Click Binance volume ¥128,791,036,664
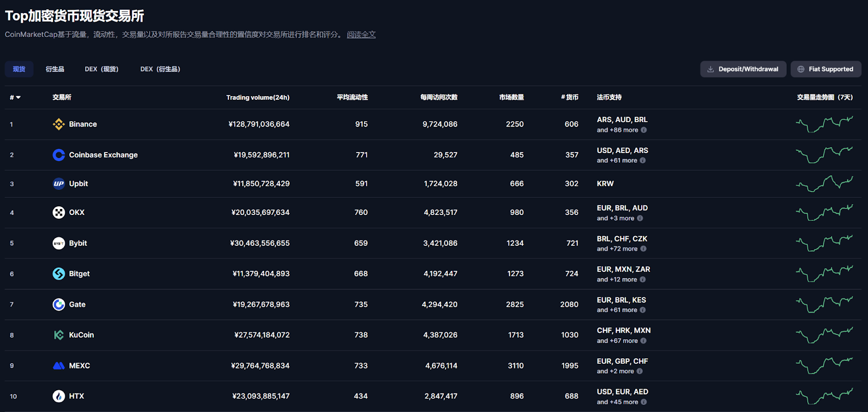Image resolution: width=868 pixels, height=412 pixels. pyautogui.click(x=259, y=124)
